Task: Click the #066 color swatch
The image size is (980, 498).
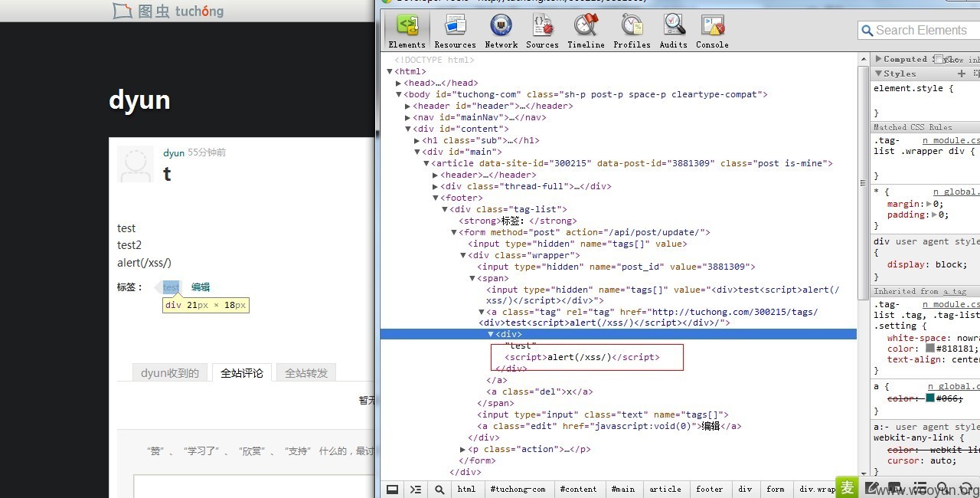Action: (930, 398)
